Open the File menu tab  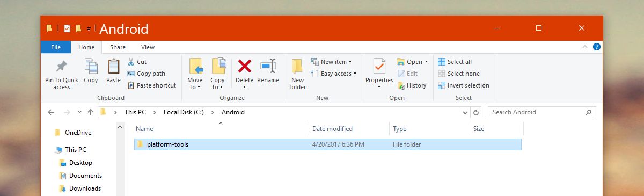(56, 47)
